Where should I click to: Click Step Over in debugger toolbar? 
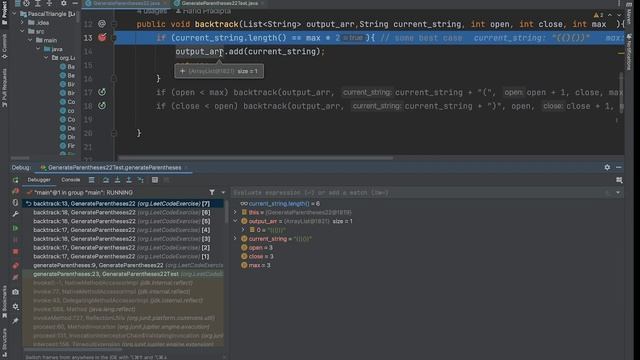pyautogui.click(x=106, y=180)
